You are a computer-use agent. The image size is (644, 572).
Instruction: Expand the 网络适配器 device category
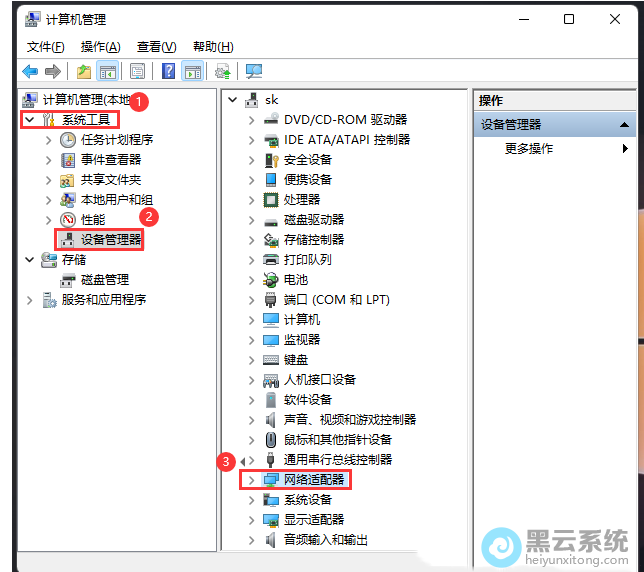coord(252,480)
